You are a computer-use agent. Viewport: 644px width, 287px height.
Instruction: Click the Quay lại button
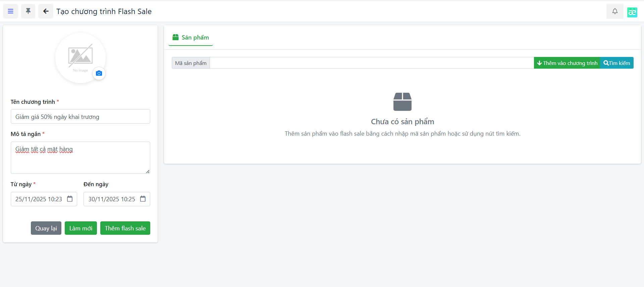[x=46, y=228]
